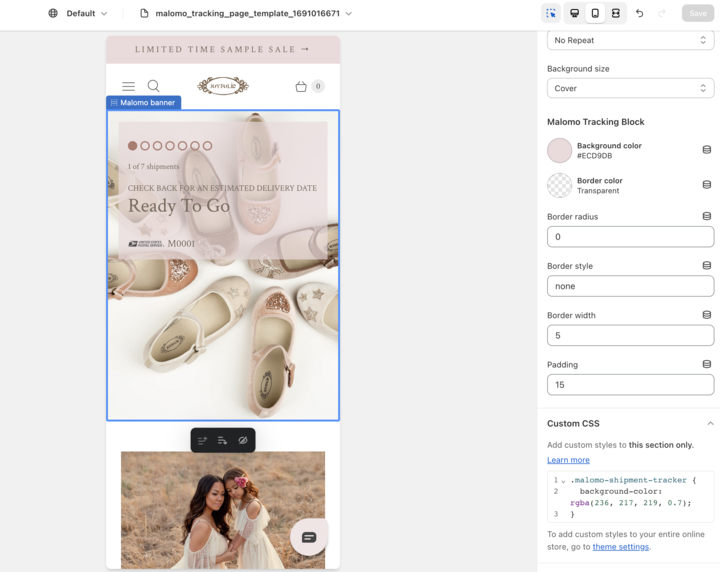Switch to fullscreen preview mode
720x572 pixels.
click(616, 13)
